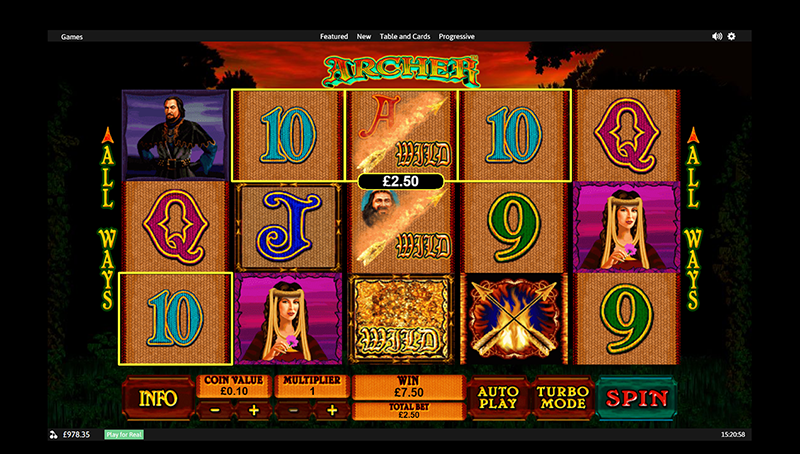
Task: Decrease the multiplier with minus
Action: (293, 410)
